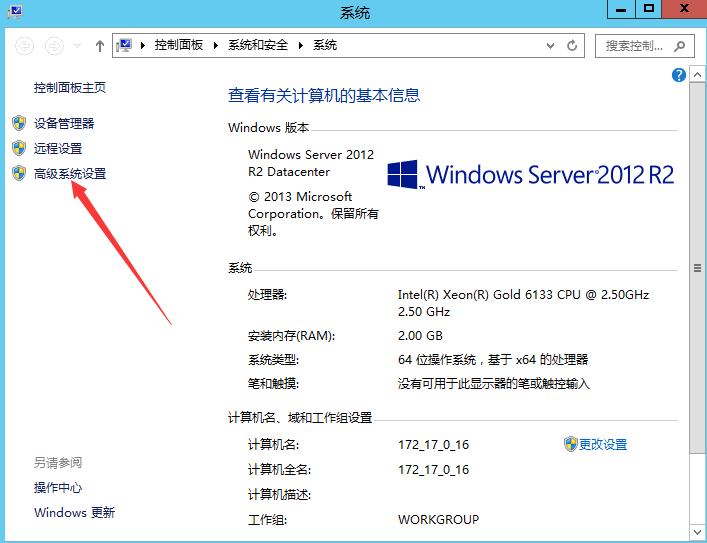The image size is (707, 543).
Task: Open Windows 更新 link
Action: click(74, 513)
